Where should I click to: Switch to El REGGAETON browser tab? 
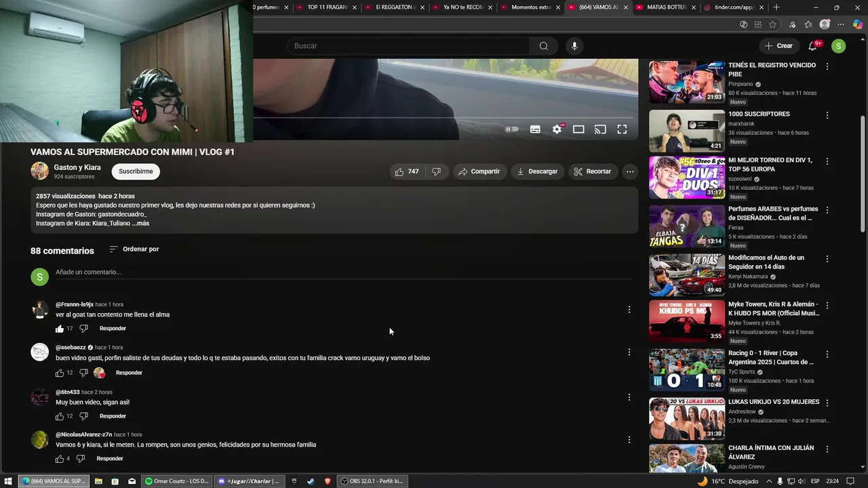click(x=394, y=7)
